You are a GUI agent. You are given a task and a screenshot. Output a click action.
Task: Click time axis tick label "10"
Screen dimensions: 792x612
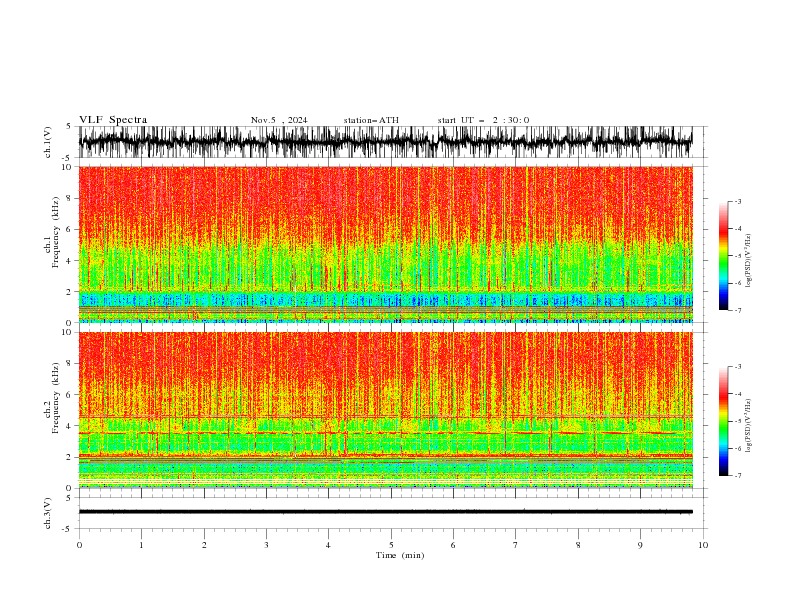coord(703,545)
